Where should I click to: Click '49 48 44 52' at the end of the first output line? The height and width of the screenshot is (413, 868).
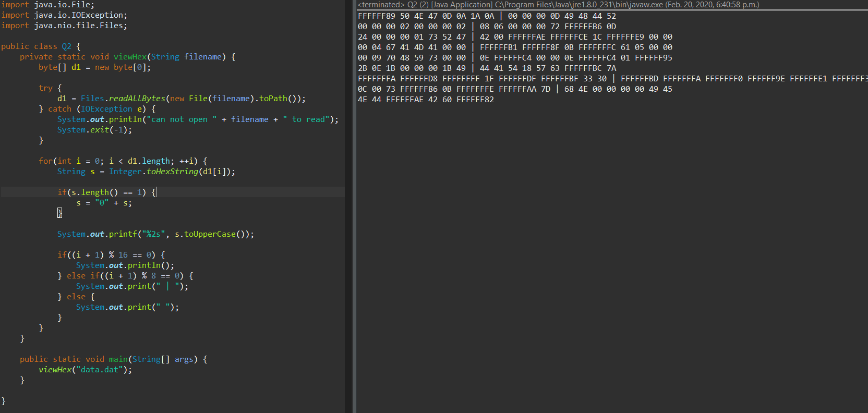[590, 16]
